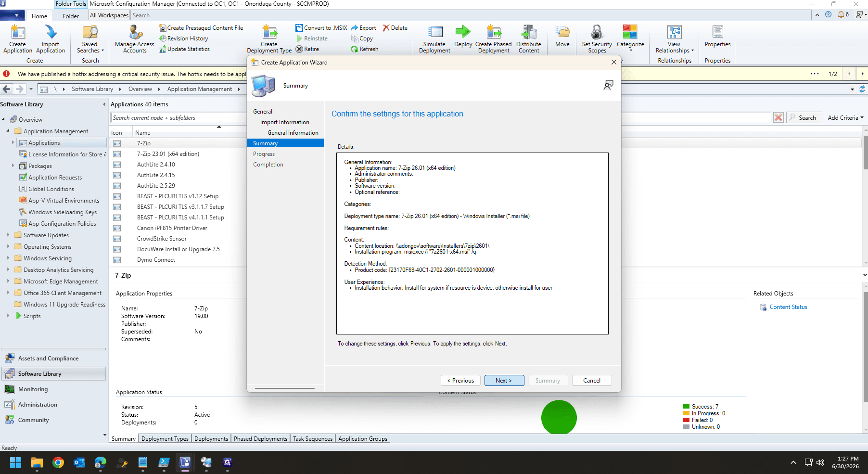Select Global Conditions in the tree
Screen dimensions: 868x474
click(51, 189)
